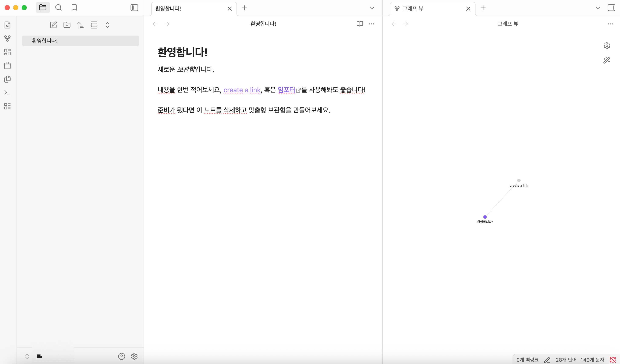Navigate back in the note pane
Viewport: 620px width, 364px height.
[155, 24]
